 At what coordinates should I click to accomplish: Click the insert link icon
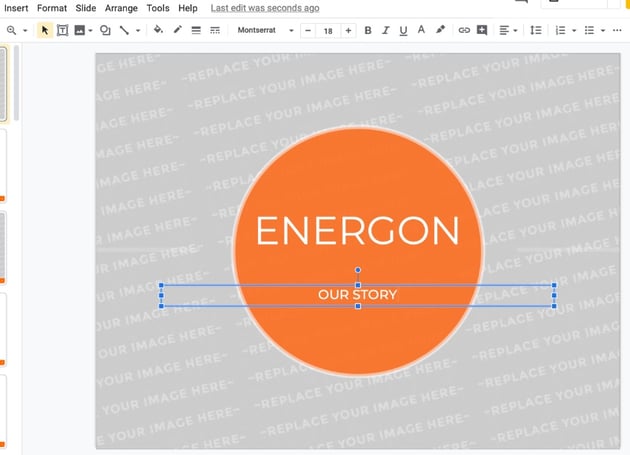464,31
